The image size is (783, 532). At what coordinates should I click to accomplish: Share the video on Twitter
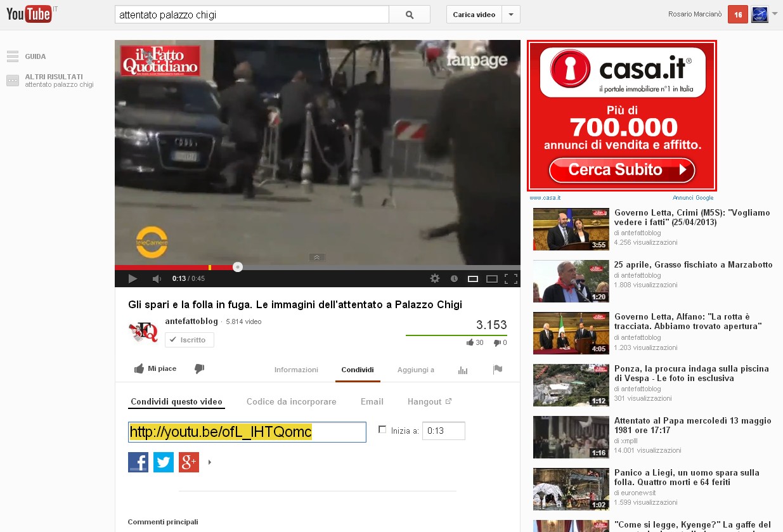coord(164,462)
